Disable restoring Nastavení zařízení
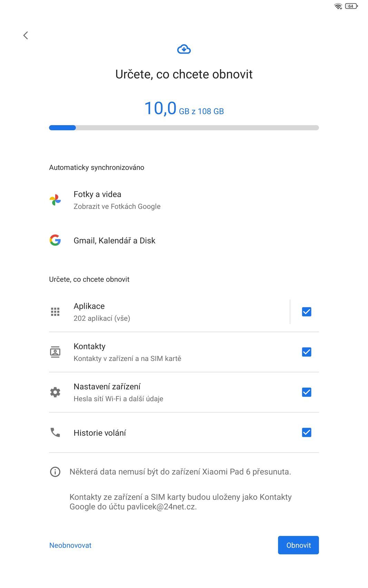The width and height of the screenshot is (368, 588). [x=307, y=392]
